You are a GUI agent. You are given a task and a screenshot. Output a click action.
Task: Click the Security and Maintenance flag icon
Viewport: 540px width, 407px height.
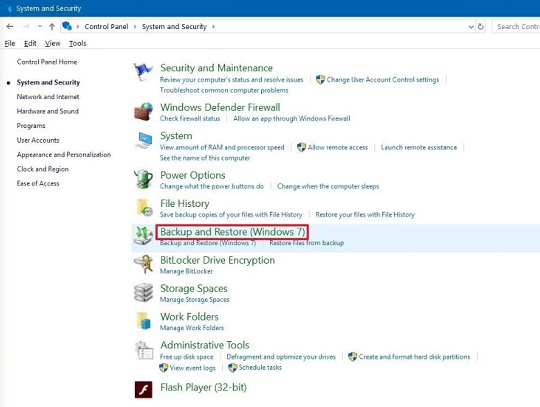click(143, 72)
